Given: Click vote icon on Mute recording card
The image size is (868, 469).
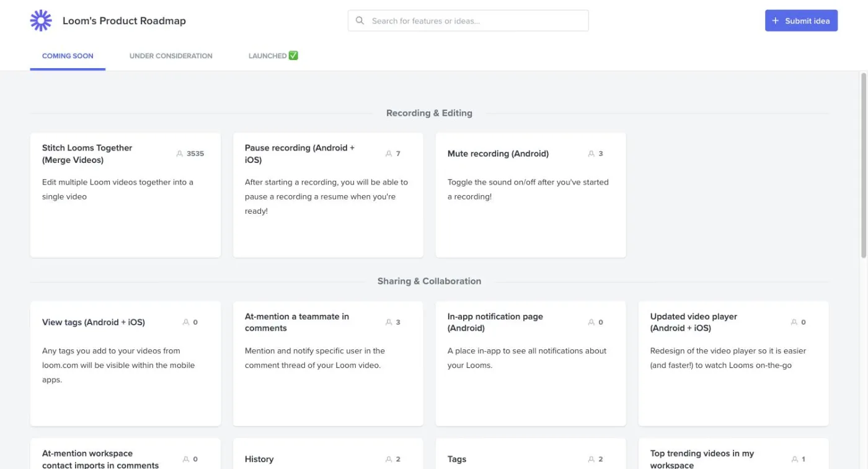Looking at the screenshot, I should [x=591, y=154].
